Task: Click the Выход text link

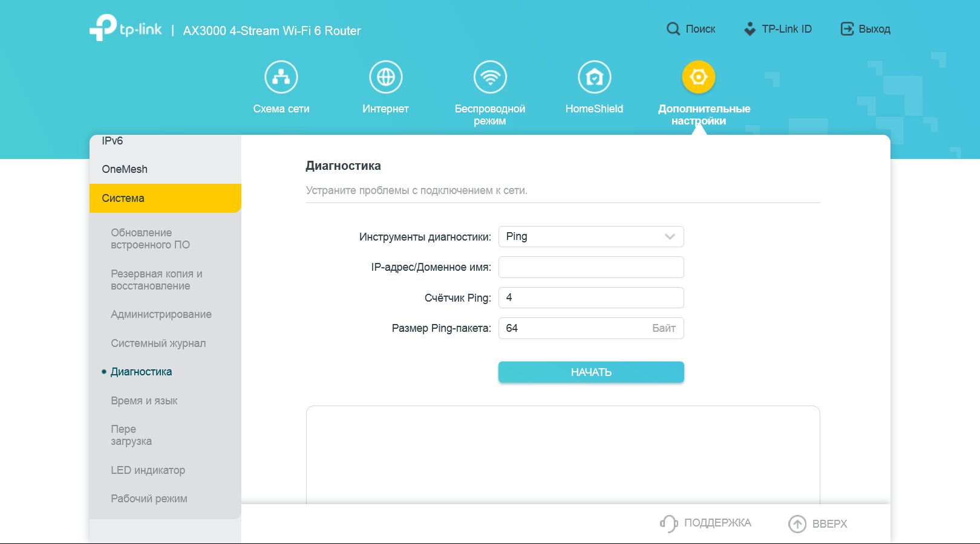Action: coord(874,29)
